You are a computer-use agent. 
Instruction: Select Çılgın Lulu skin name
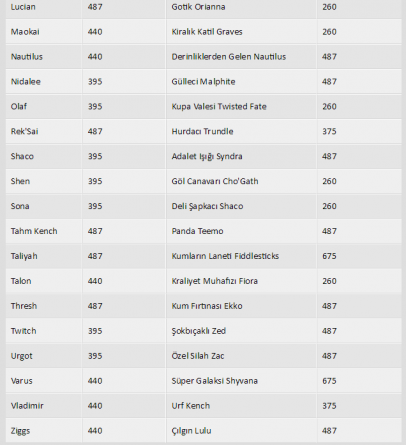coord(191,431)
